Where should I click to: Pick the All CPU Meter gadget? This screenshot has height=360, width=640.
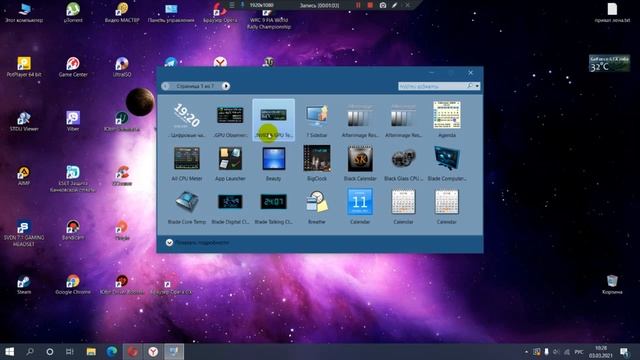(x=187, y=163)
